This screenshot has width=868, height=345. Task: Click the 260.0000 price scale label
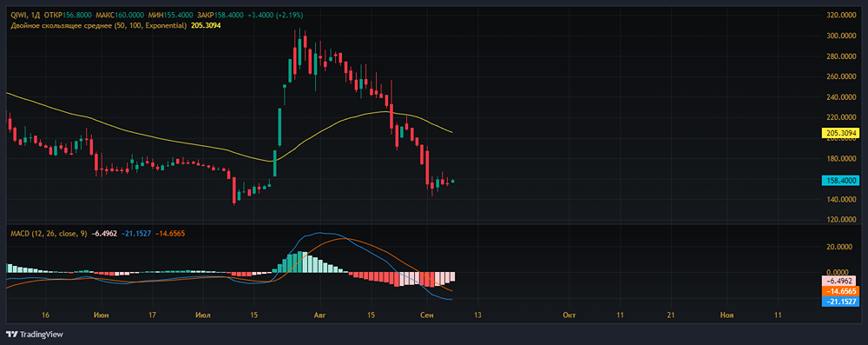tap(842, 76)
